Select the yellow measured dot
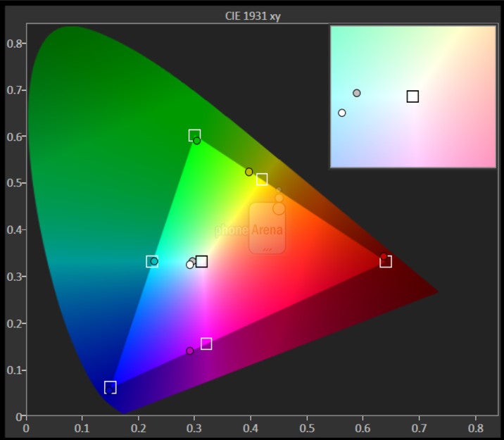This screenshot has width=504, height=440. pyautogui.click(x=248, y=172)
